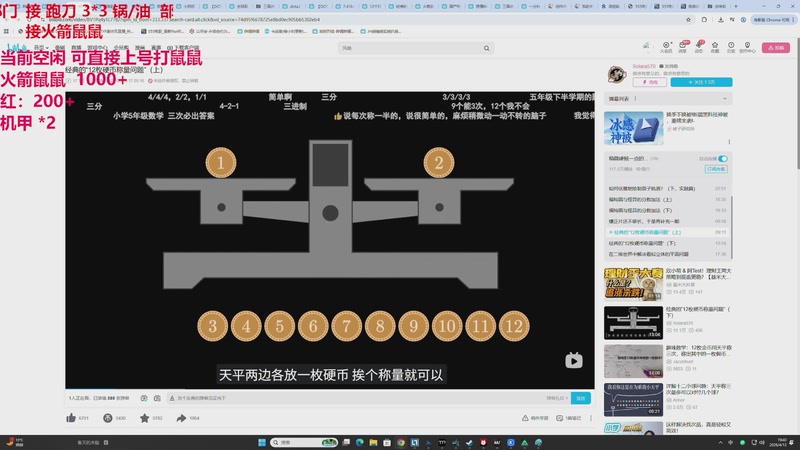
Task: Toggle the 自动连播 autoplay switch
Action: pyautogui.click(x=723, y=159)
